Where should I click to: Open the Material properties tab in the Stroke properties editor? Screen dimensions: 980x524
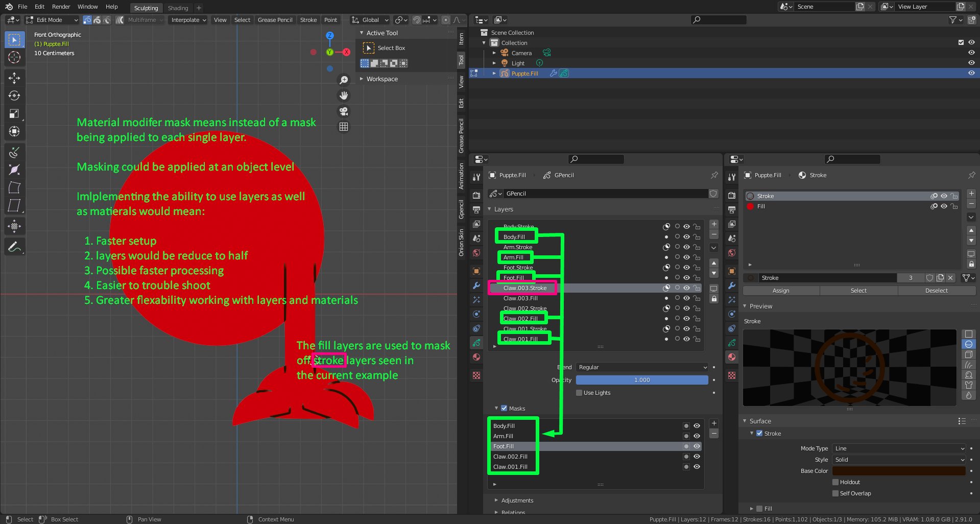pyautogui.click(x=732, y=357)
